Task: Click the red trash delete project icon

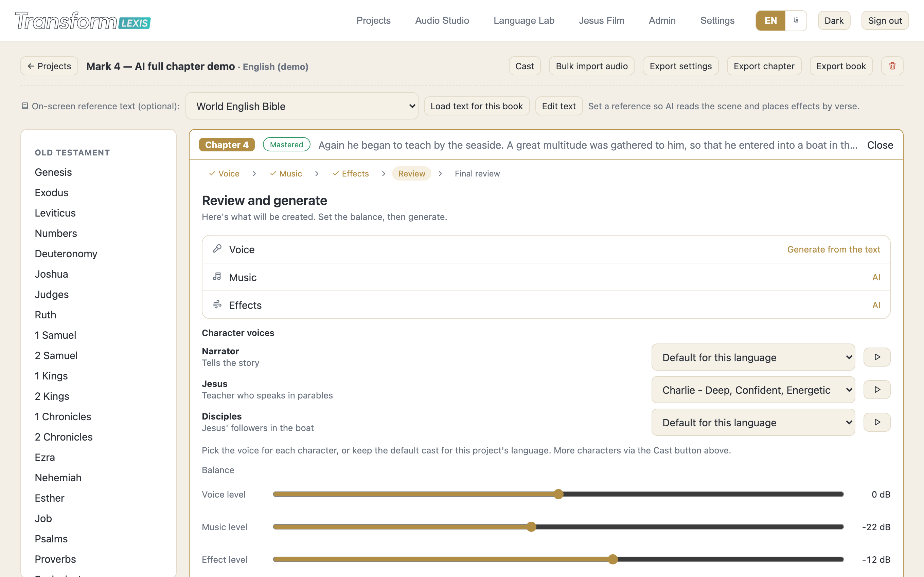Action: click(892, 66)
